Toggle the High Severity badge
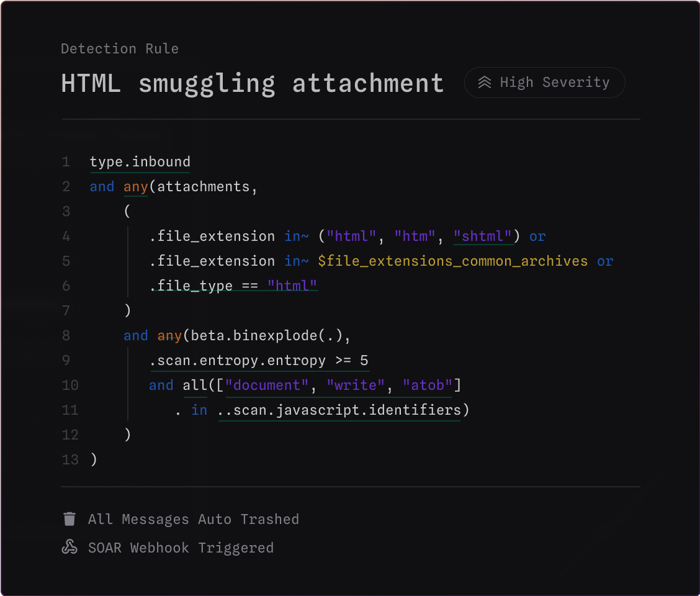 coord(544,82)
